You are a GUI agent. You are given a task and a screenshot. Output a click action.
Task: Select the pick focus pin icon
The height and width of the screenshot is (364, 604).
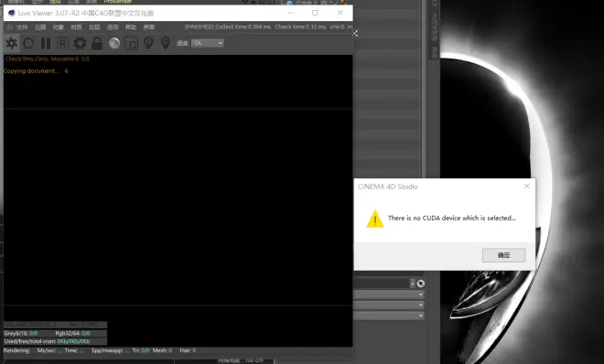click(x=148, y=43)
